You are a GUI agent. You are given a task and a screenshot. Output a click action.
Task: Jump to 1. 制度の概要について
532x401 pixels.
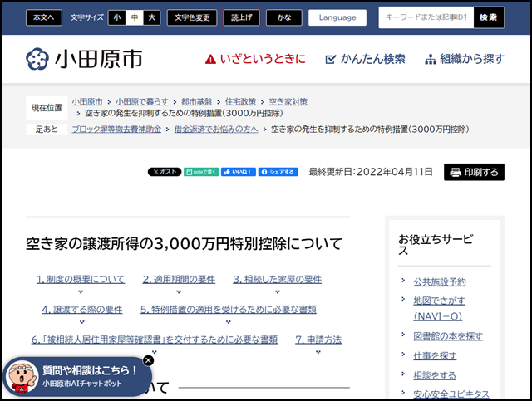click(81, 279)
